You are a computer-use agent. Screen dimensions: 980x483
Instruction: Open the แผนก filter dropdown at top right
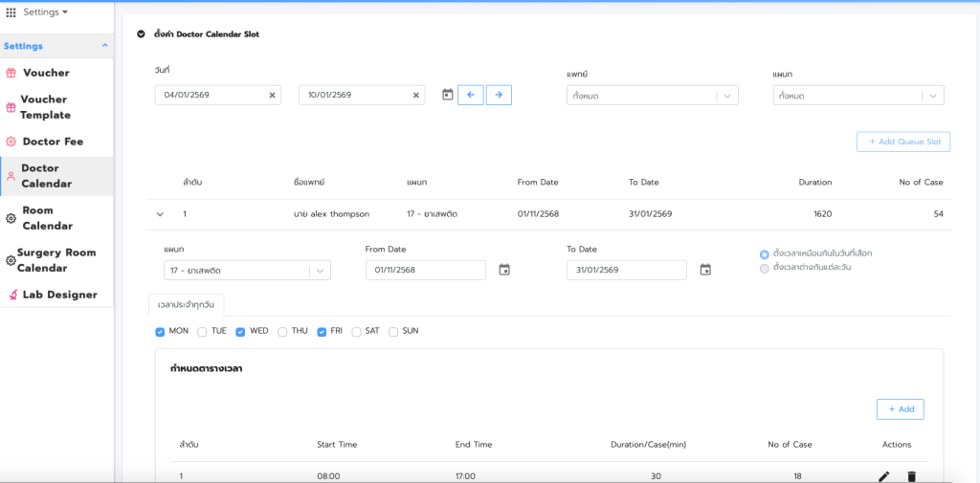point(857,96)
